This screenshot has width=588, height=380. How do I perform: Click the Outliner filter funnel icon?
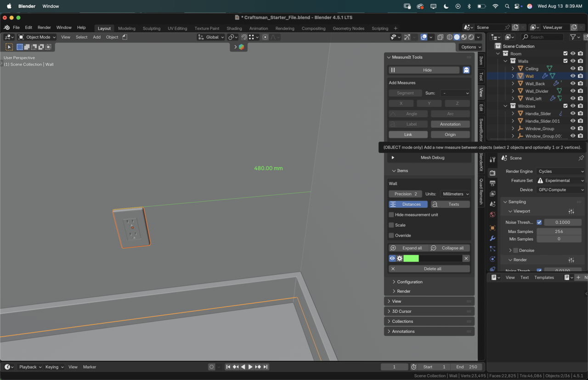click(573, 37)
